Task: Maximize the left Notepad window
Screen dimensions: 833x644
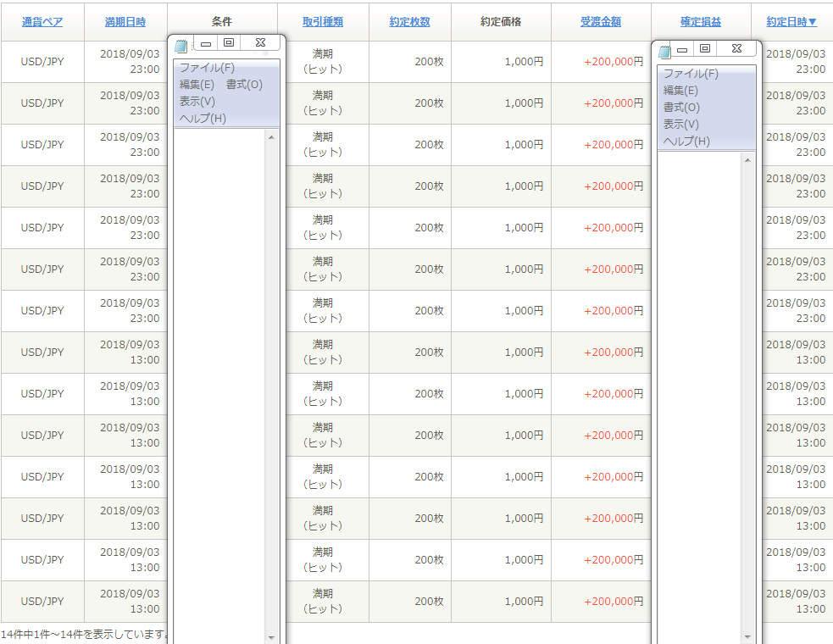Action: pyautogui.click(x=229, y=42)
